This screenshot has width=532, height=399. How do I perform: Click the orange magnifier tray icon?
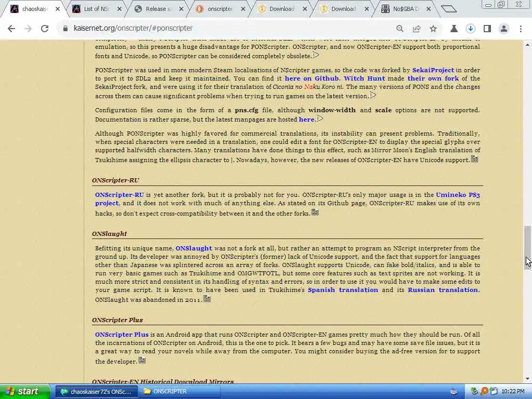(x=484, y=392)
